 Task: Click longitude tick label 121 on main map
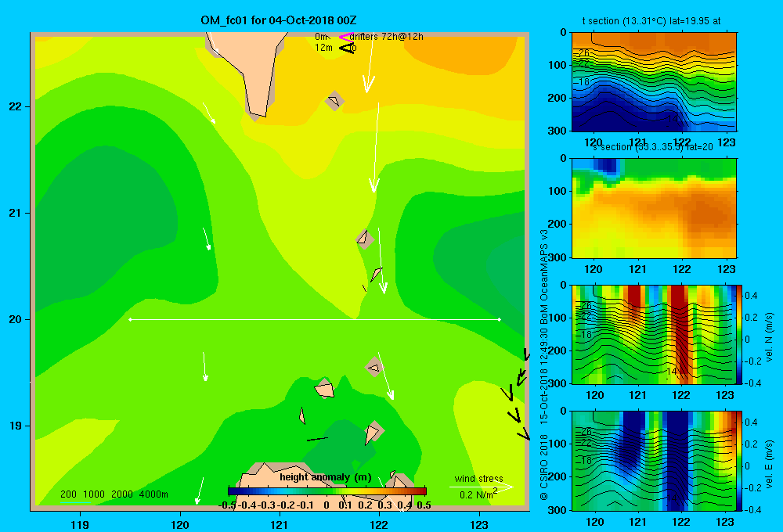(280, 524)
